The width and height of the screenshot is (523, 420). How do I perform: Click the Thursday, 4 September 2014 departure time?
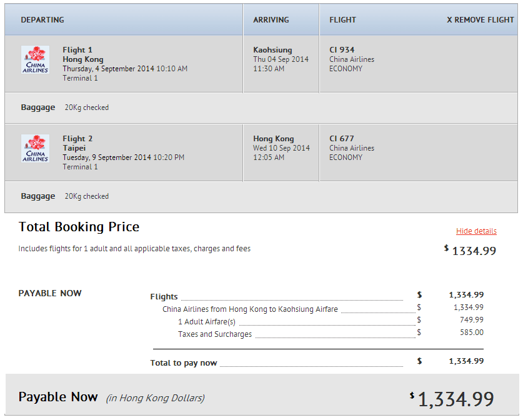[x=124, y=69]
